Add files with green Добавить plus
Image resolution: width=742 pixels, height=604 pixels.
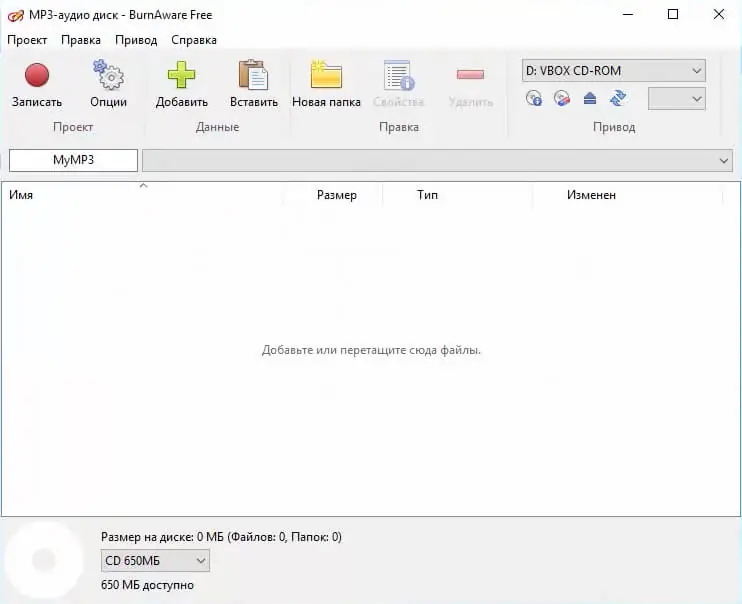[x=182, y=84]
